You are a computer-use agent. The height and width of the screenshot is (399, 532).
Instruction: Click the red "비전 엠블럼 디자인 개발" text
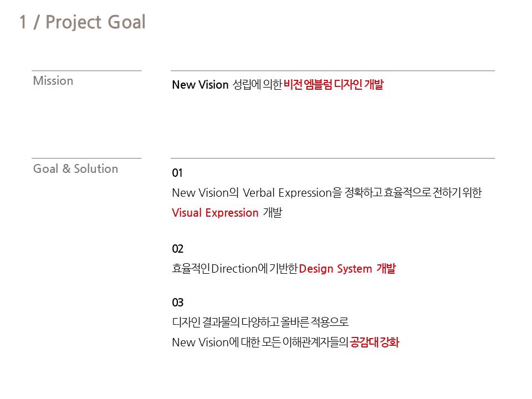(333, 85)
